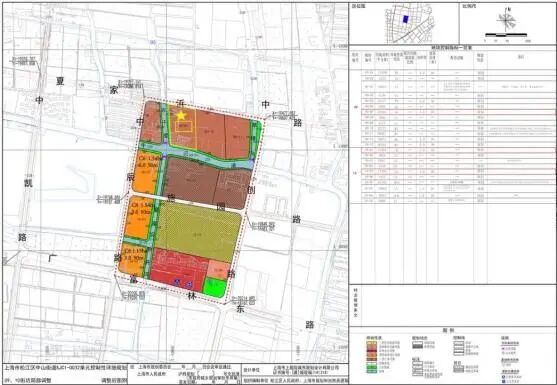Click the road label character 广
The height and width of the screenshot is (385, 557).
point(53,257)
